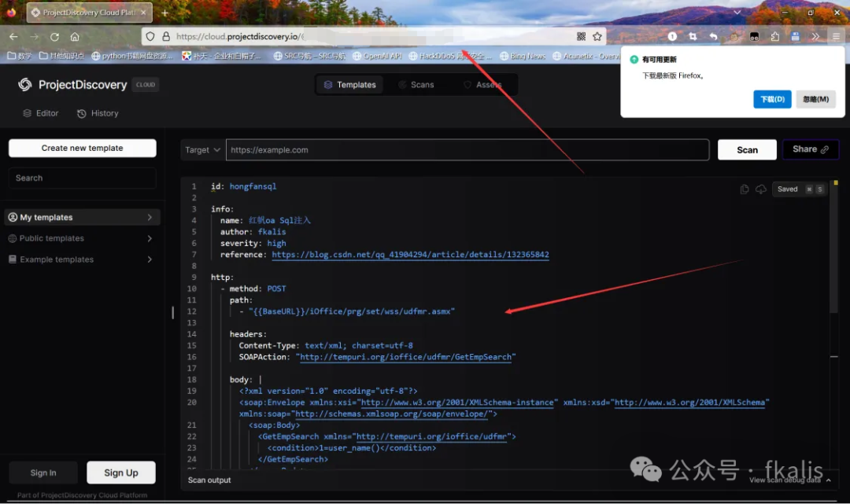
Task: Go back with the browser back arrow
Action: click(x=13, y=36)
